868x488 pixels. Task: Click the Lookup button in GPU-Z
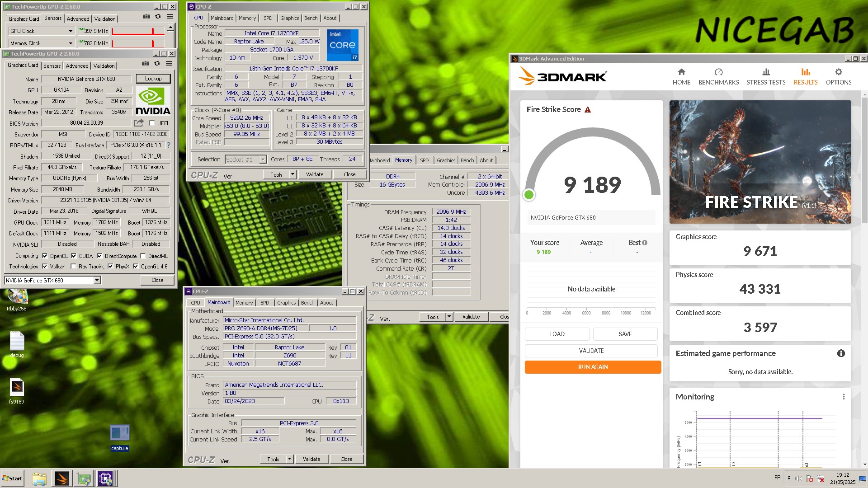153,79
